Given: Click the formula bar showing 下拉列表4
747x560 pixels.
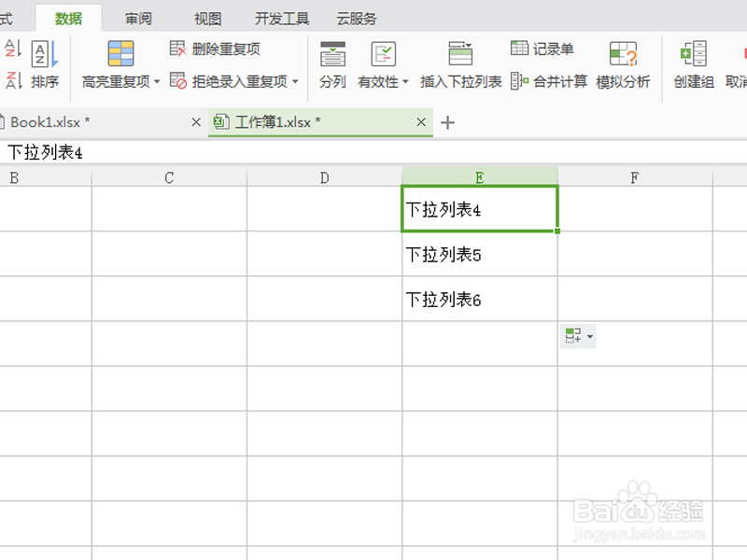Looking at the screenshot, I should (x=373, y=152).
